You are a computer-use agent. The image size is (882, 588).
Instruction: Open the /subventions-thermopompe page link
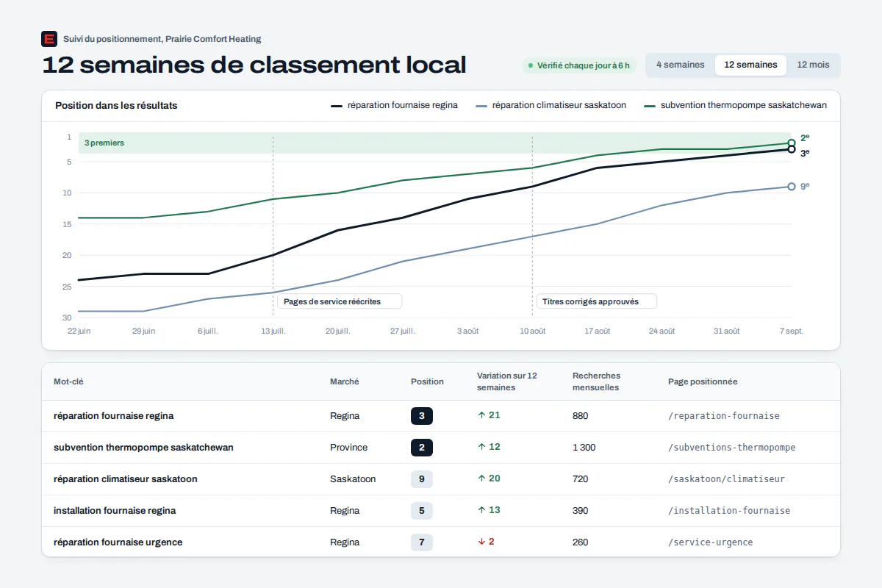coord(732,448)
